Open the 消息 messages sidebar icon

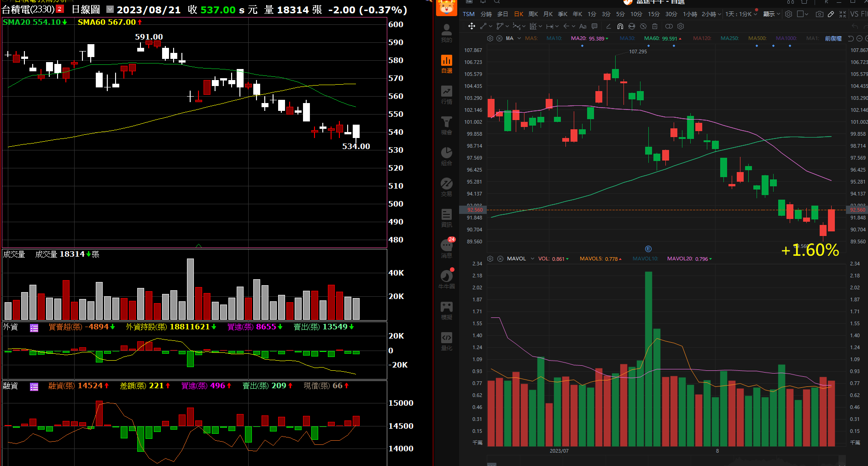point(446,249)
